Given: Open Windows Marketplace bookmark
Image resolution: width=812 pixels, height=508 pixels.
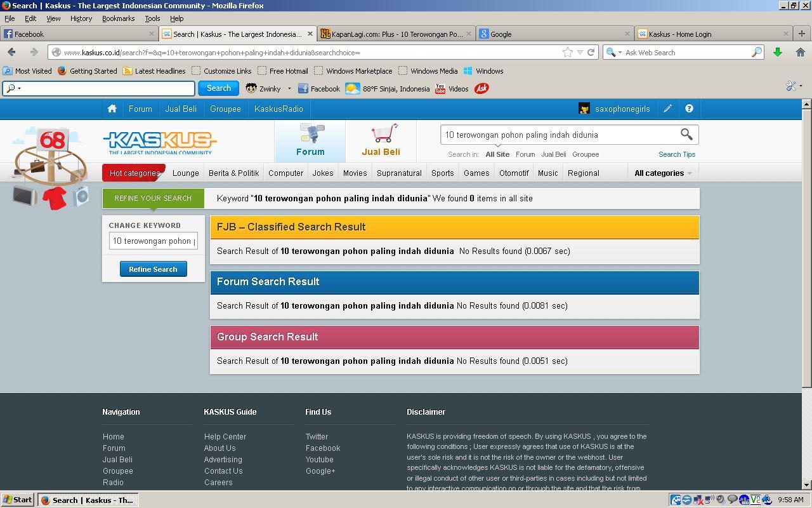Looking at the screenshot, I should point(353,70).
